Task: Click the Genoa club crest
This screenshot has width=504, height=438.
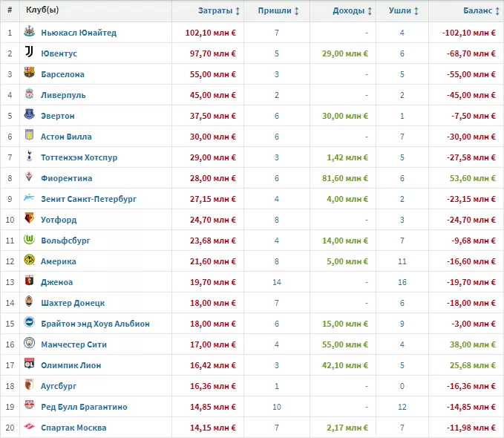Action: tap(29, 281)
